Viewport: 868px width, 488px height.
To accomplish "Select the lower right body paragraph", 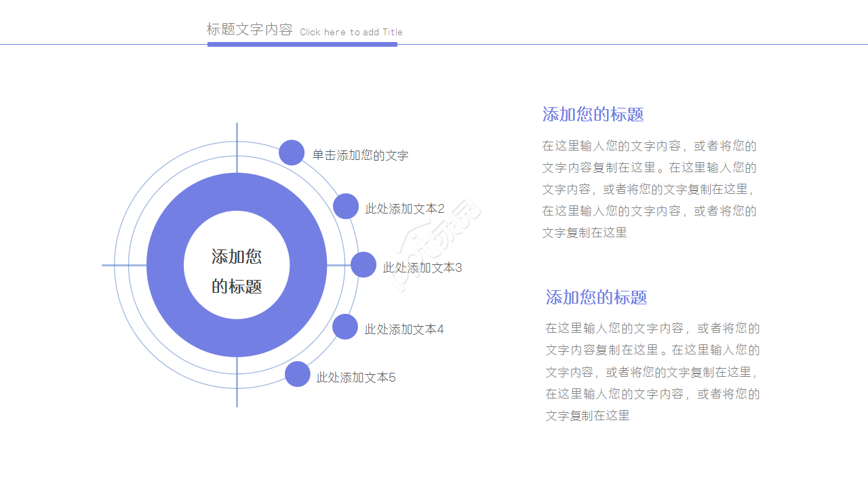I will pos(652,371).
